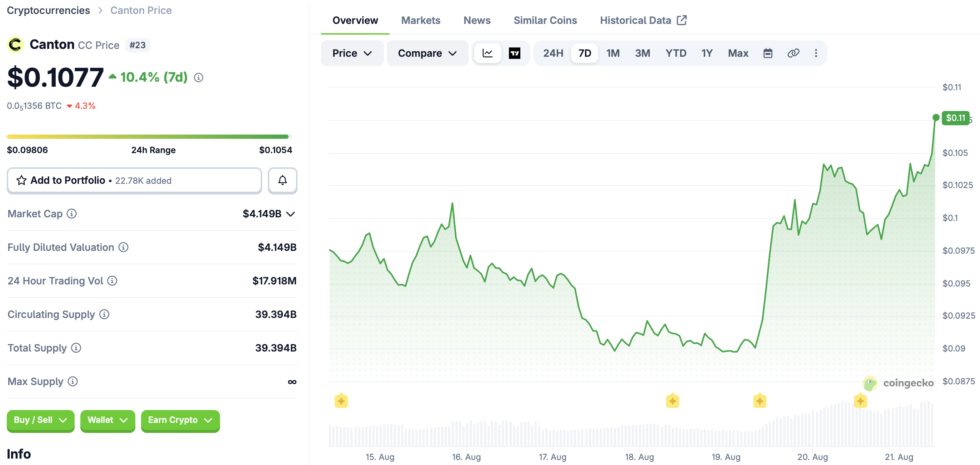980x465 pixels.
Task: Open Historical Data external link
Action: click(643, 20)
